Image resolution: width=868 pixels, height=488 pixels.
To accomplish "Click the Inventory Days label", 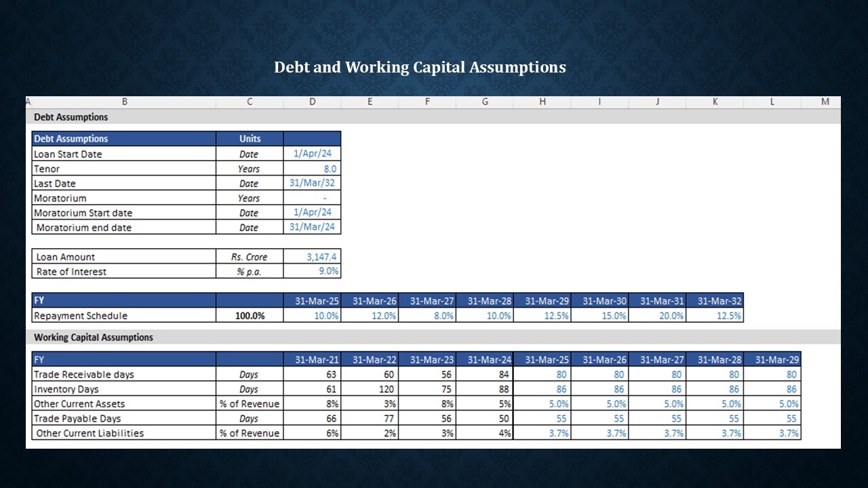I will (66, 389).
